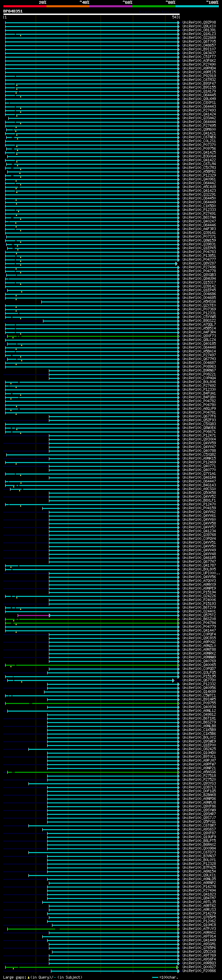
Task: Open hit UniRef100_Q9XF73
Action: click(199, 336)
